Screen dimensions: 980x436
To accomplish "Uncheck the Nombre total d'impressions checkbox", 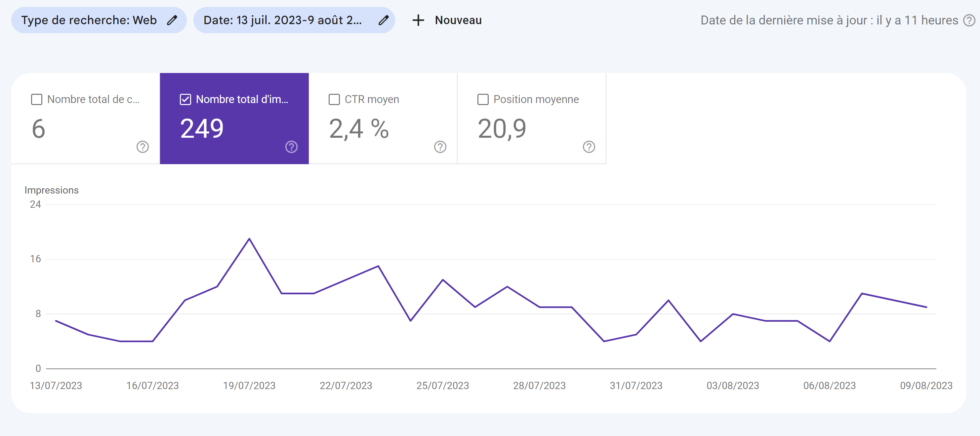I will click(x=185, y=99).
